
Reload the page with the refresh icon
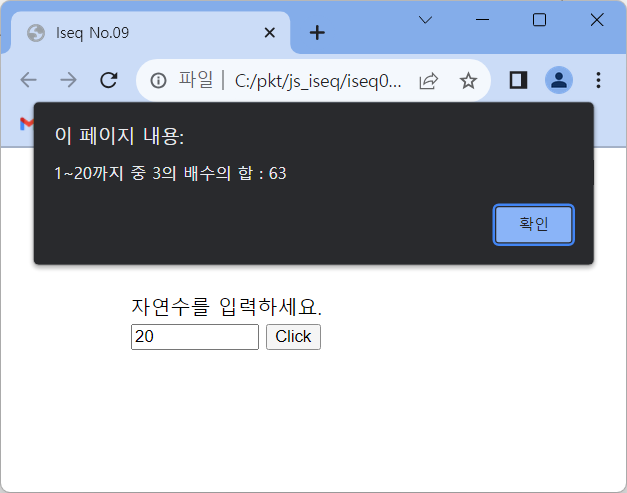108,80
